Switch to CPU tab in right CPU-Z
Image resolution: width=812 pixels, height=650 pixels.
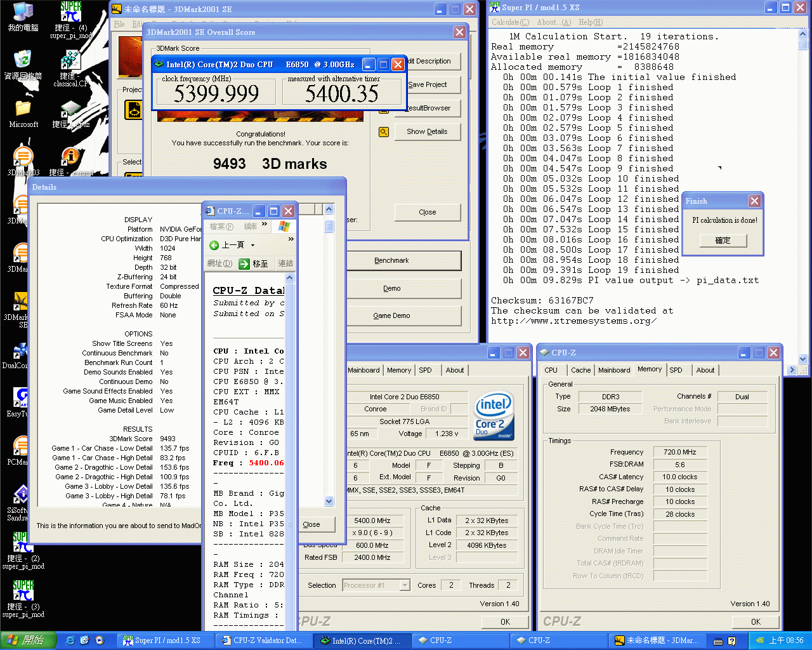tap(551, 370)
